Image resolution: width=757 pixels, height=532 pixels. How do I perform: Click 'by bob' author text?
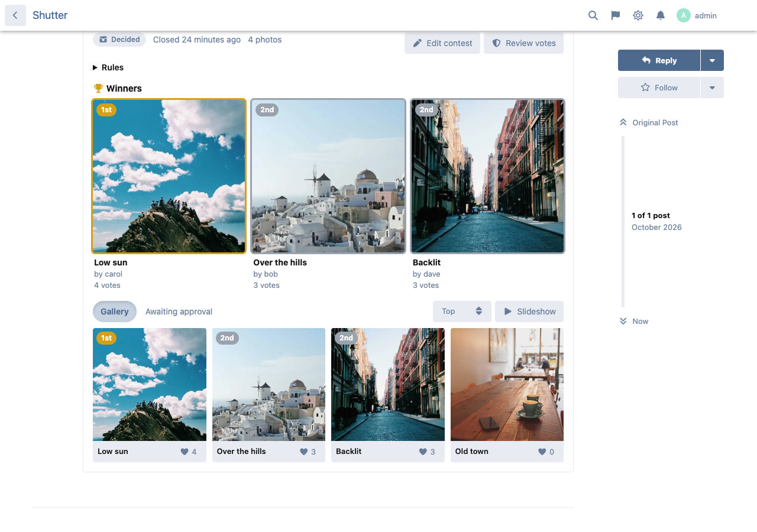pyautogui.click(x=266, y=274)
